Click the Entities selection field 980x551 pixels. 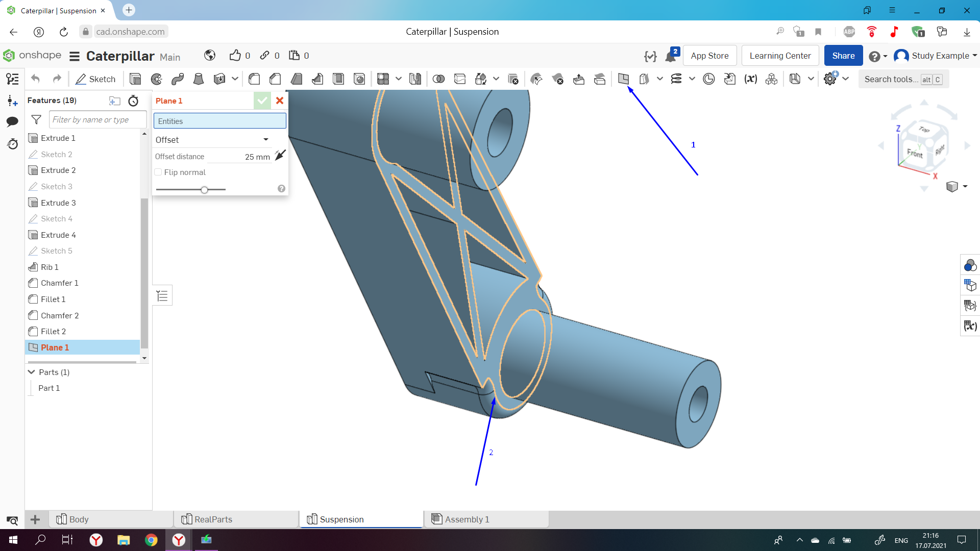pyautogui.click(x=220, y=121)
